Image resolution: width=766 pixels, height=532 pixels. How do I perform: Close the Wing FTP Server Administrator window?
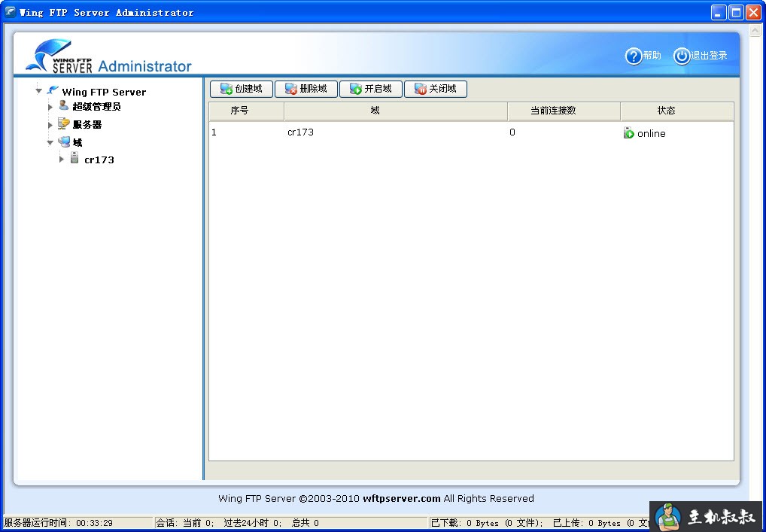tap(753, 12)
